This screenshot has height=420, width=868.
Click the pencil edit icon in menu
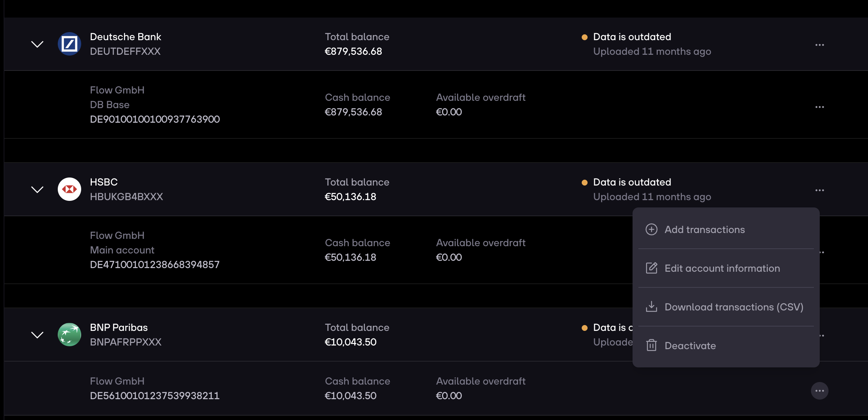[652, 268]
